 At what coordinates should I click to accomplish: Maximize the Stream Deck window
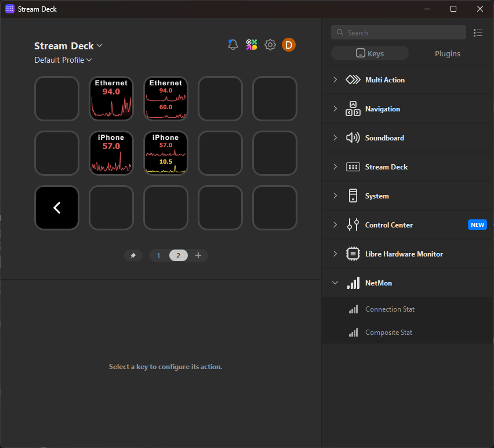(453, 9)
